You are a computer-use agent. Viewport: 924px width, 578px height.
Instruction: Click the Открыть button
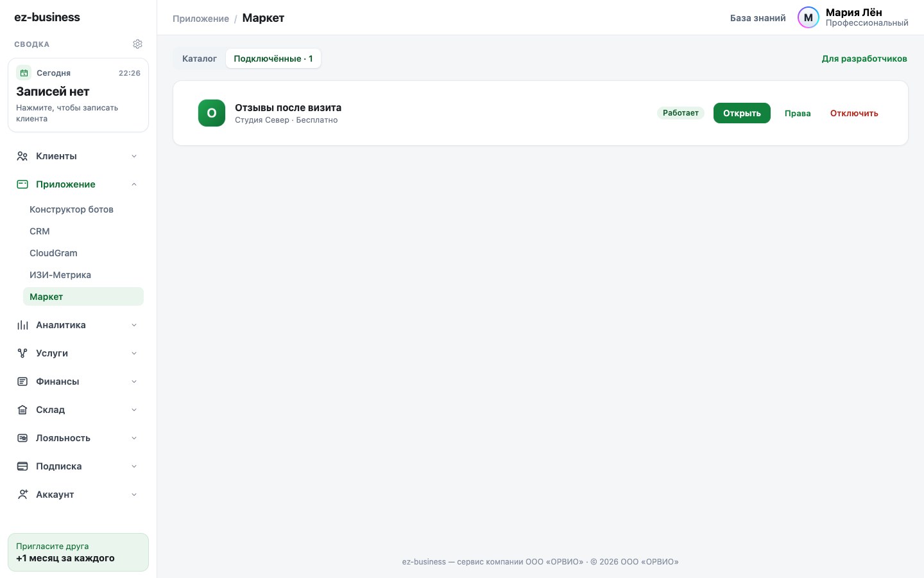[x=742, y=113]
